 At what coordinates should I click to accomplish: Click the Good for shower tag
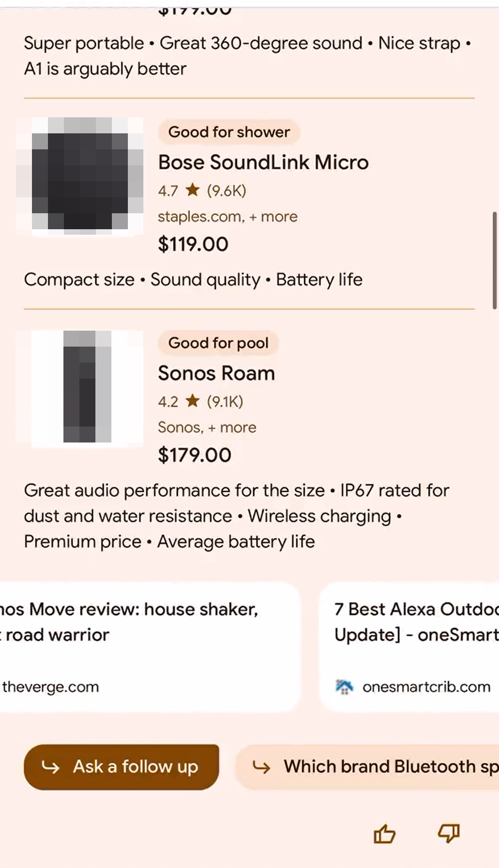click(229, 132)
